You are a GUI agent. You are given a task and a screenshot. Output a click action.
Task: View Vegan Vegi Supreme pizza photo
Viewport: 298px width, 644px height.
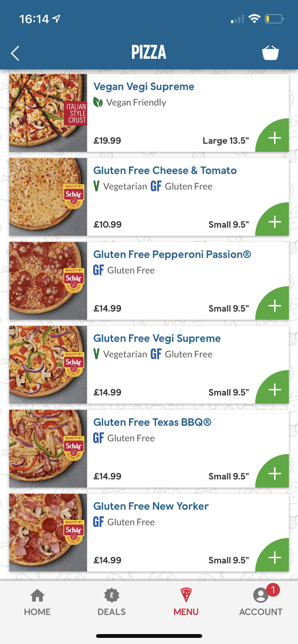point(48,113)
